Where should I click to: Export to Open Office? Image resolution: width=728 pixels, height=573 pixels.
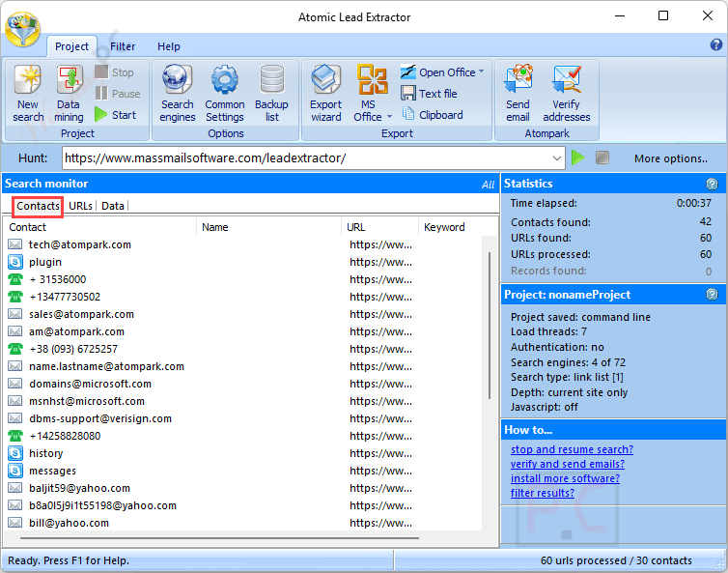tap(442, 72)
